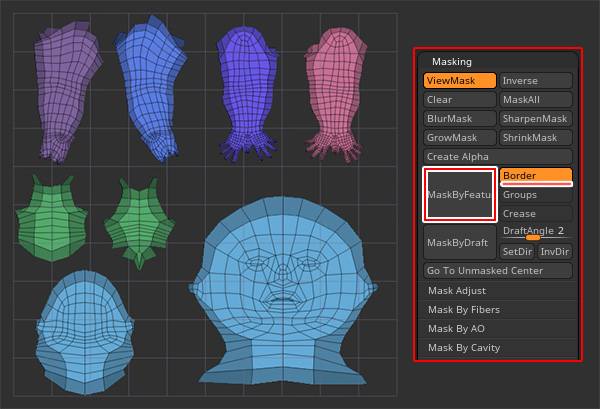Click Inverse to invert the mask
Screen dimensions: 600x409
(535, 81)
